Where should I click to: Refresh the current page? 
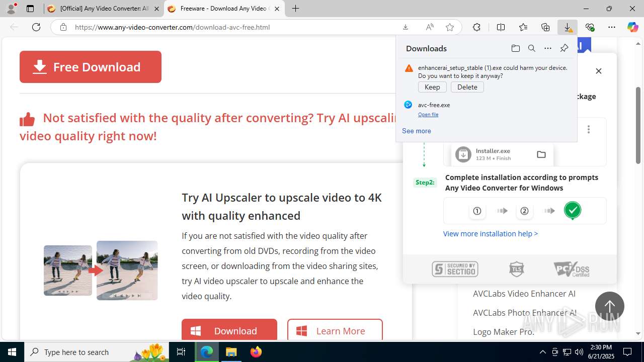[36, 27]
